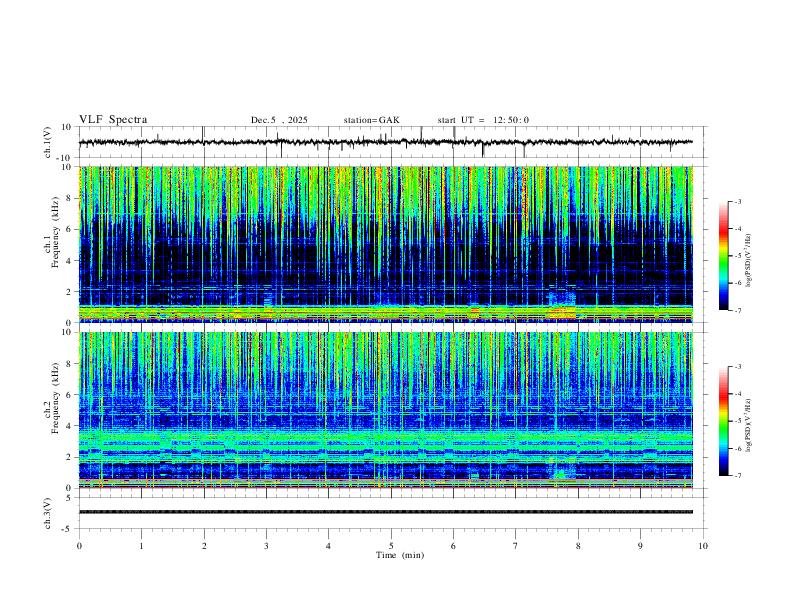Click the '-3' value on ch.2 colorbar
This screenshot has width=792, height=612.
(x=737, y=367)
